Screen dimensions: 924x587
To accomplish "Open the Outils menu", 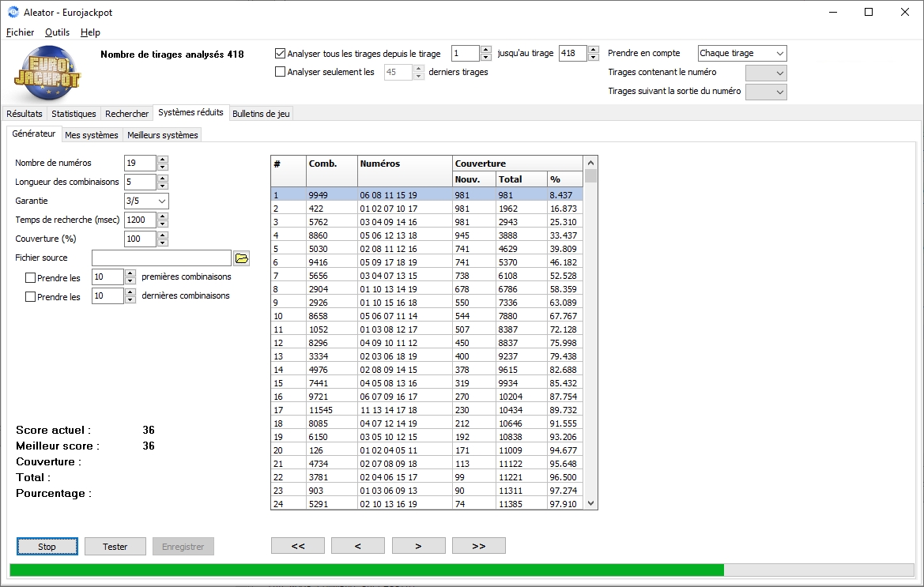I will coord(57,32).
